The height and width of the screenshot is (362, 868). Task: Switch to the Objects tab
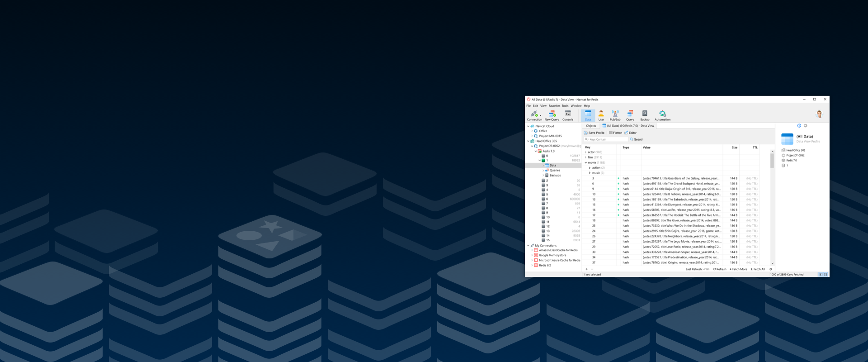(591, 126)
